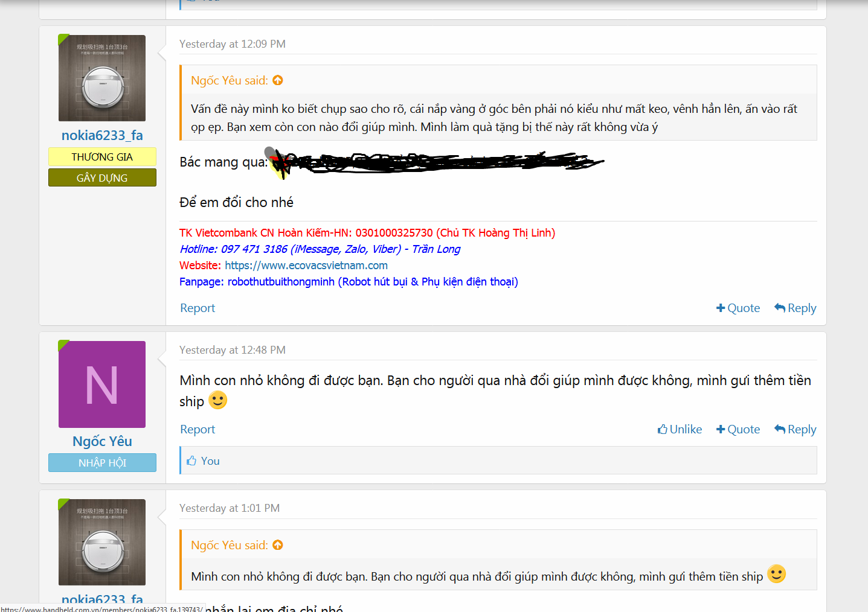
Task: Open the Yesterday at 12:48 PM timestamp permalink
Action: pos(233,350)
